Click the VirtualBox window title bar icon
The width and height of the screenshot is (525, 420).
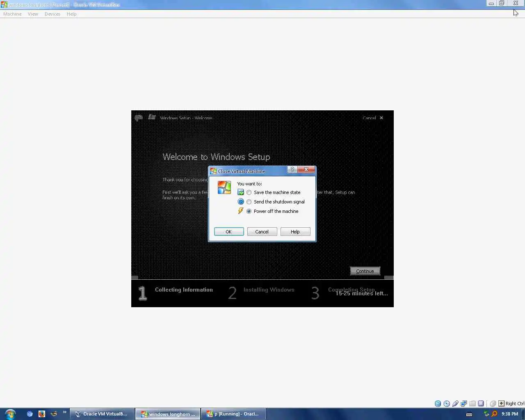4,5
